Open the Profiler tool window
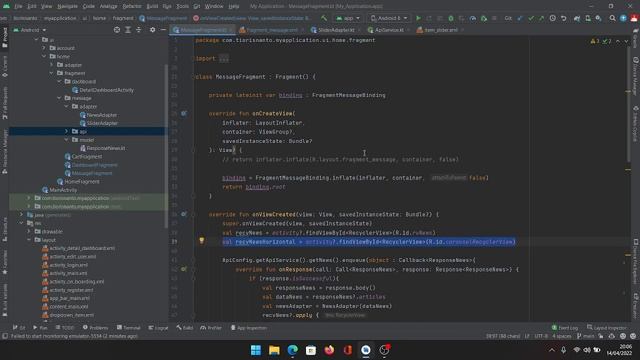Viewport: 640px width, 360px height. pos(211,328)
